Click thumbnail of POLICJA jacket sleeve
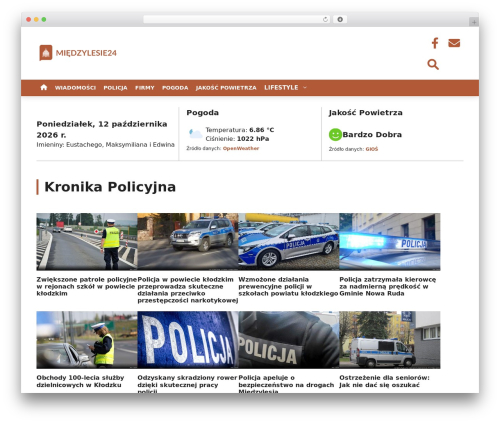Screen dimensions: 500x423 [x=289, y=340]
